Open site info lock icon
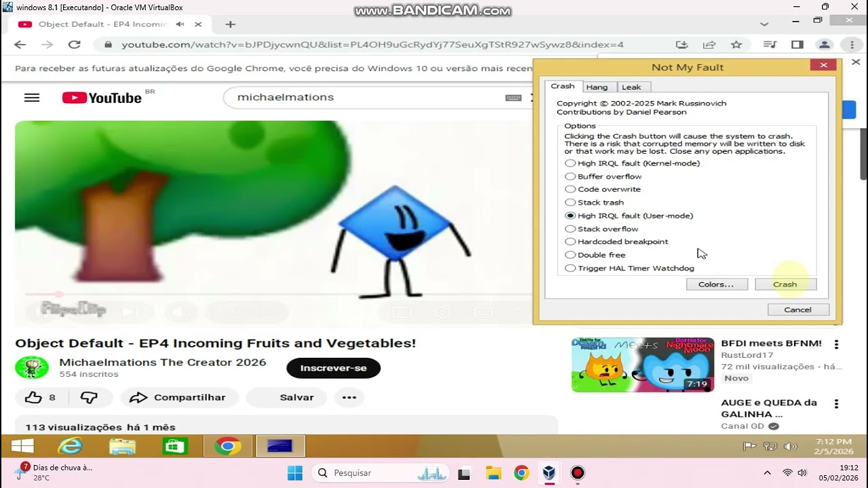 point(108,45)
